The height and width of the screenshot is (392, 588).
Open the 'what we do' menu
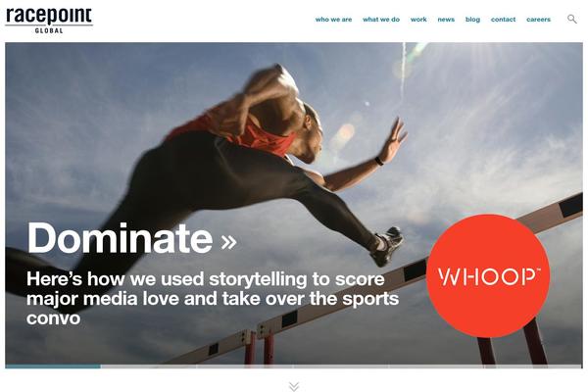click(x=381, y=20)
